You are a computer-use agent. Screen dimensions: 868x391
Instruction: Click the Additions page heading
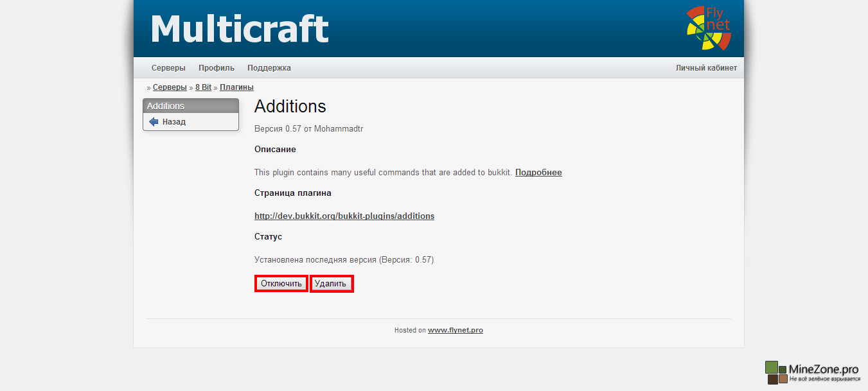[x=290, y=107]
